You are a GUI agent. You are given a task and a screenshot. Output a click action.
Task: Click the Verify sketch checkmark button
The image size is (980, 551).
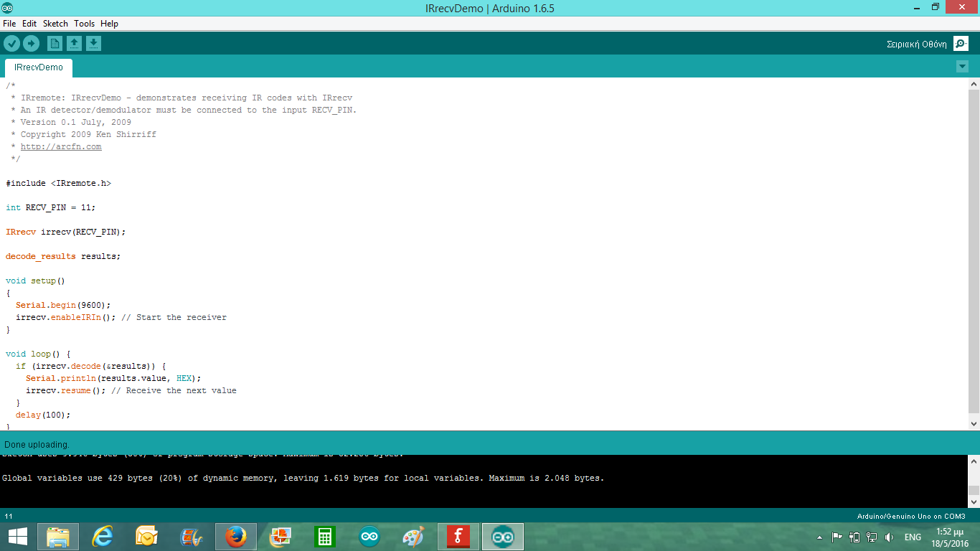pyautogui.click(x=11, y=44)
